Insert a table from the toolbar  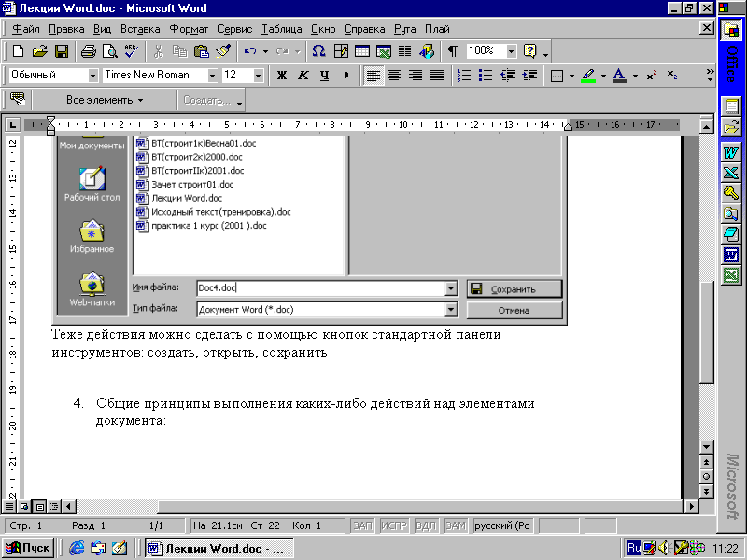tap(362, 51)
